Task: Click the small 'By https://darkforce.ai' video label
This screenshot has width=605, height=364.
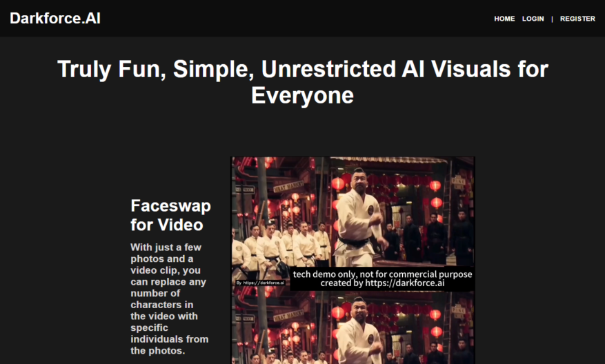Action: (x=261, y=283)
